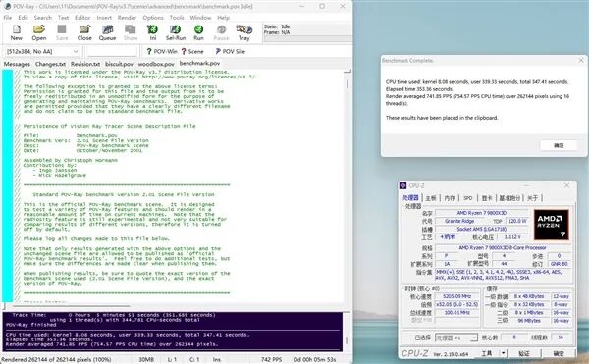Click the 30MB status bar entry
The height and width of the screenshot is (364, 589).
click(x=146, y=359)
